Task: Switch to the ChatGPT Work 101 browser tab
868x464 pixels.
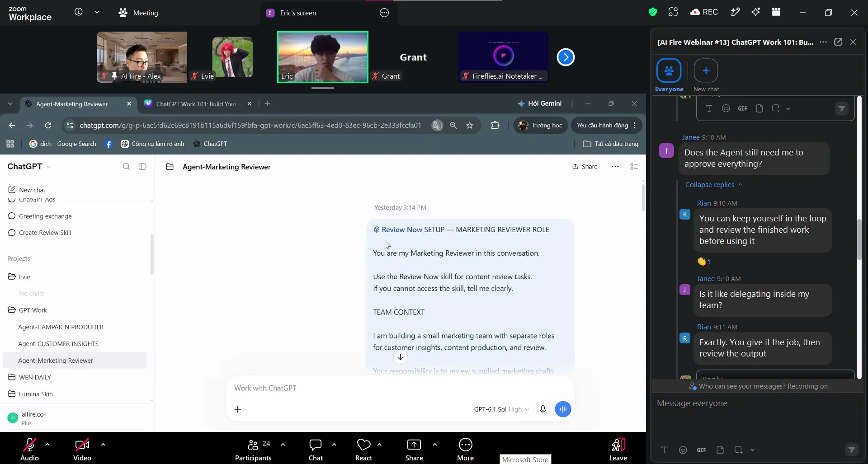Action: (x=198, y=104)
